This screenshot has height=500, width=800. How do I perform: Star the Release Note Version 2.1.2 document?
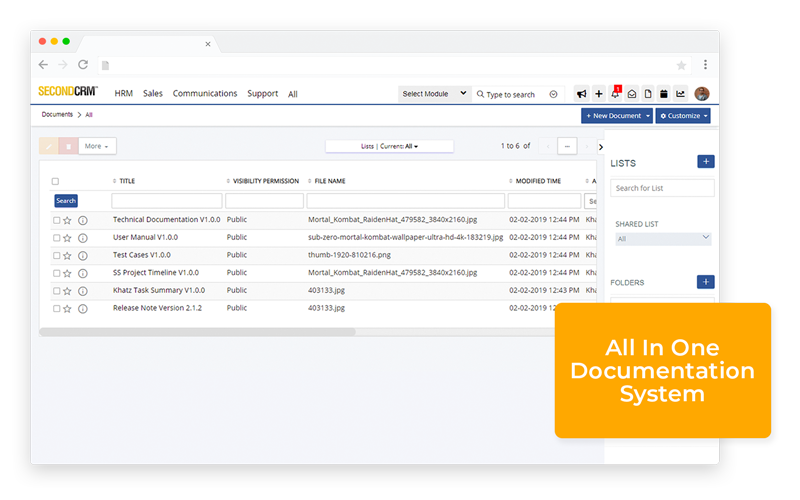pyautogui.click(x=67, y=309)
